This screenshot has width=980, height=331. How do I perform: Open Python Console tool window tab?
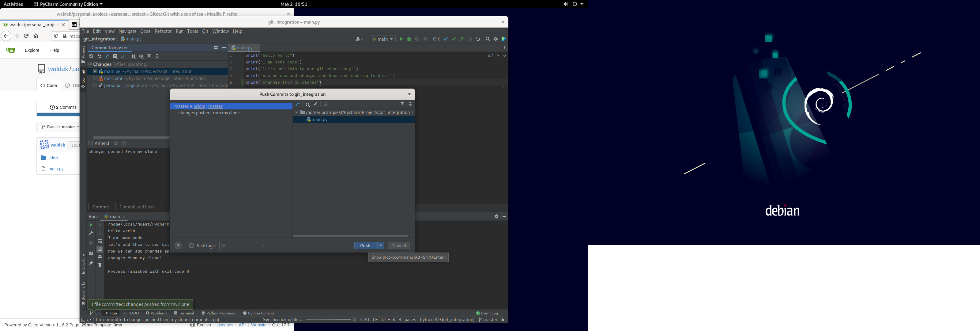259,313
